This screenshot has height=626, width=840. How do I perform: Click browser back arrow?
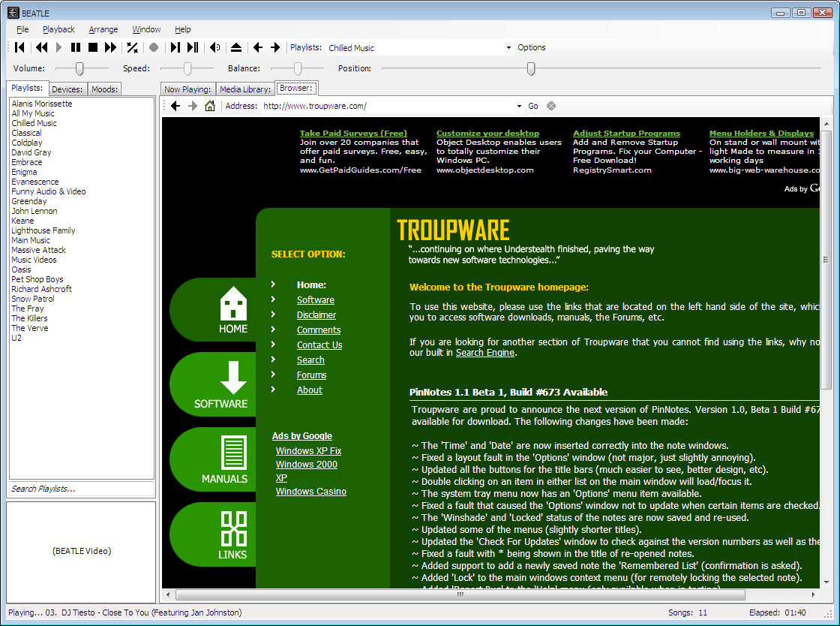tap(175, 106)
